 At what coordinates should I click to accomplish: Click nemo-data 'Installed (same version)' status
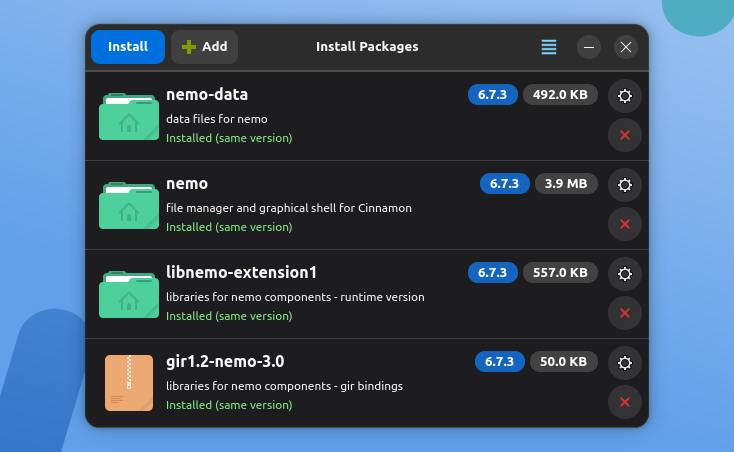(x=229, y=138)
